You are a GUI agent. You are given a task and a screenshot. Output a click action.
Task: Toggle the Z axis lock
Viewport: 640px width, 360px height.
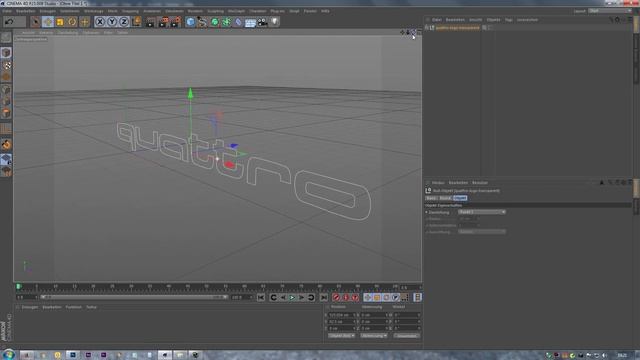click(124, 22)
